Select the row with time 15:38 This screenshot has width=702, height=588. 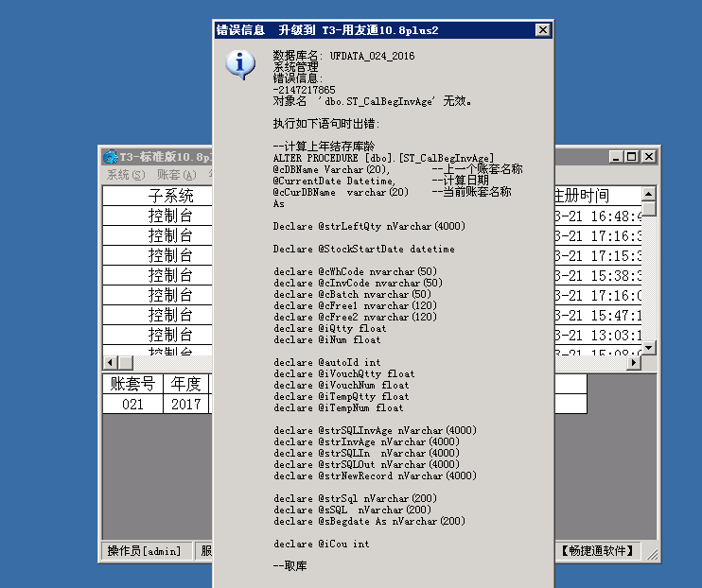point(598,276)
